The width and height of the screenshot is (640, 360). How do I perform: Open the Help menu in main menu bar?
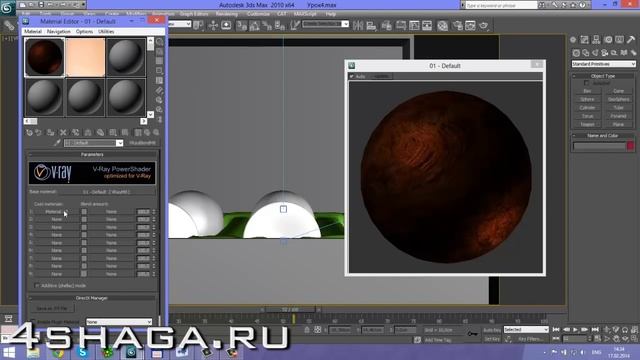(x=331, y=14)
